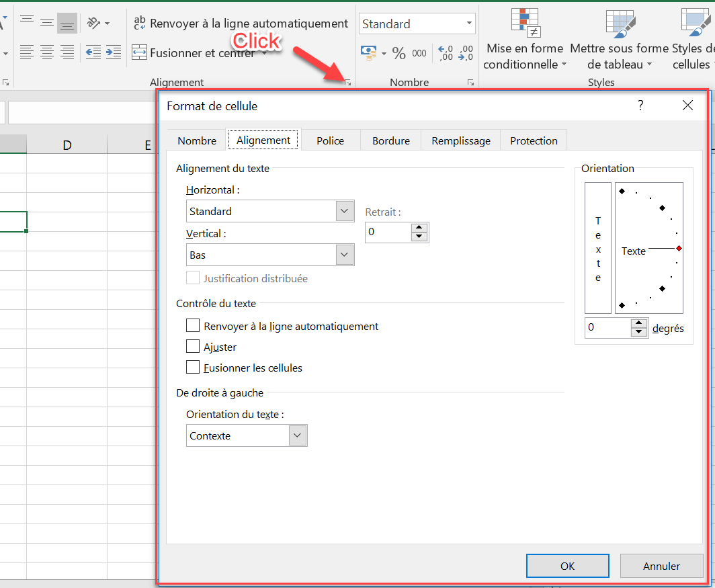Set orientation to bottom diamond marker
715x588 pixels.
pos(622,305)
